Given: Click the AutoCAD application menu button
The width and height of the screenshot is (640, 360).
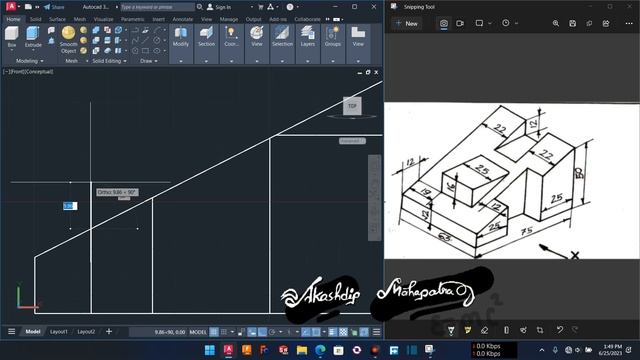Looking at the screenshot, I should click(11, 7).
